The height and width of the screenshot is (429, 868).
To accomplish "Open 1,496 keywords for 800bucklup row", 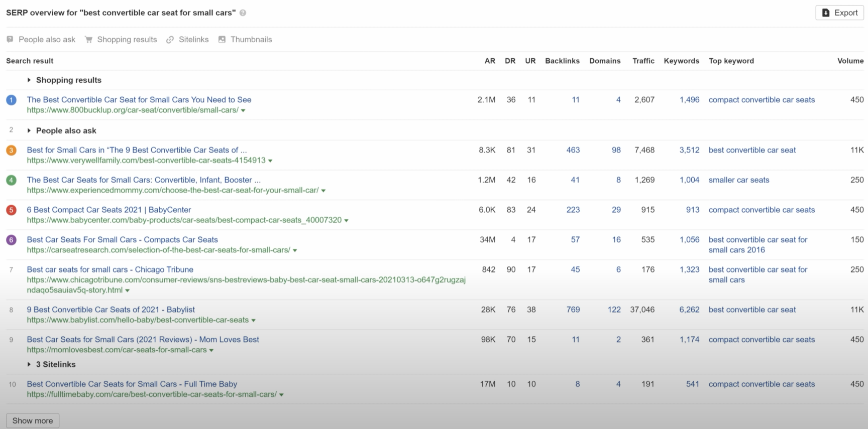I will click(689, 100).
